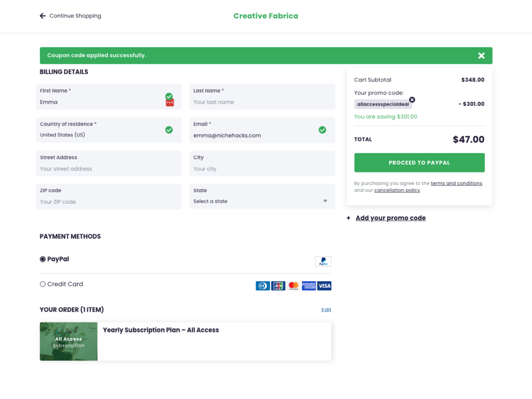
Task: Open the terms and conditions link
Action: pos(456,183)
